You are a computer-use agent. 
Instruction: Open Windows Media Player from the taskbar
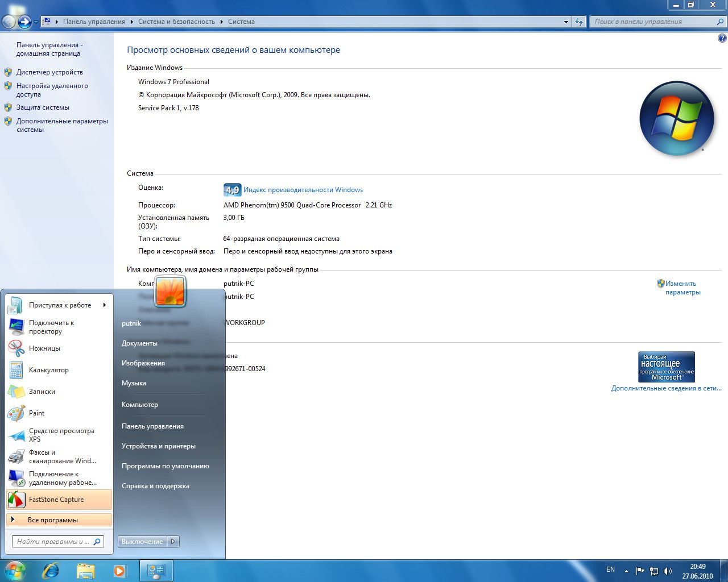(120, 571)
